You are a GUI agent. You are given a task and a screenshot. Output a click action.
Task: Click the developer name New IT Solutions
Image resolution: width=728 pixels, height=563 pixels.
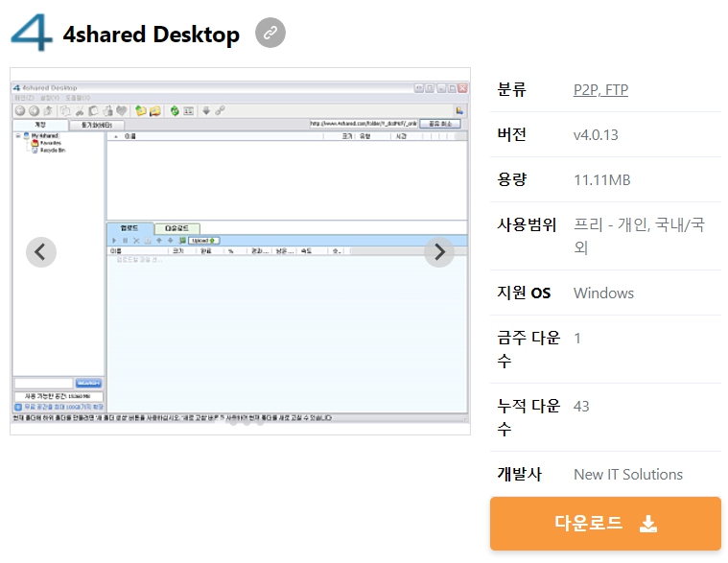tap(628, 475)
